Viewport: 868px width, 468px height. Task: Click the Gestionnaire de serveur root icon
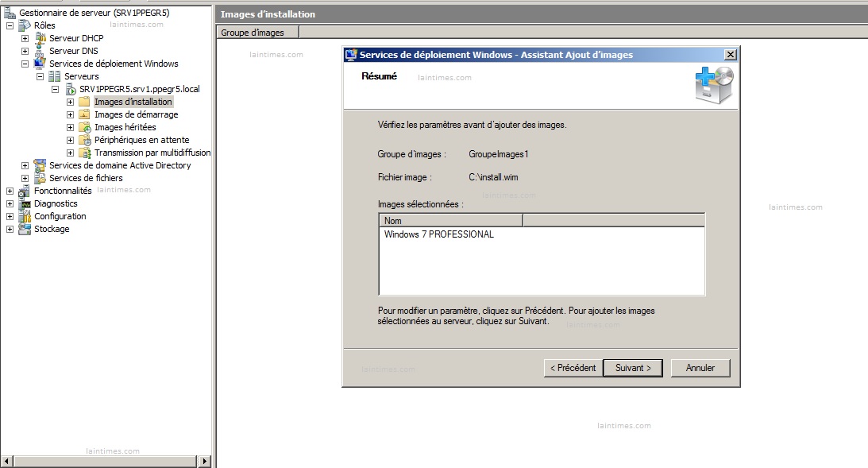tap(10, 12)
